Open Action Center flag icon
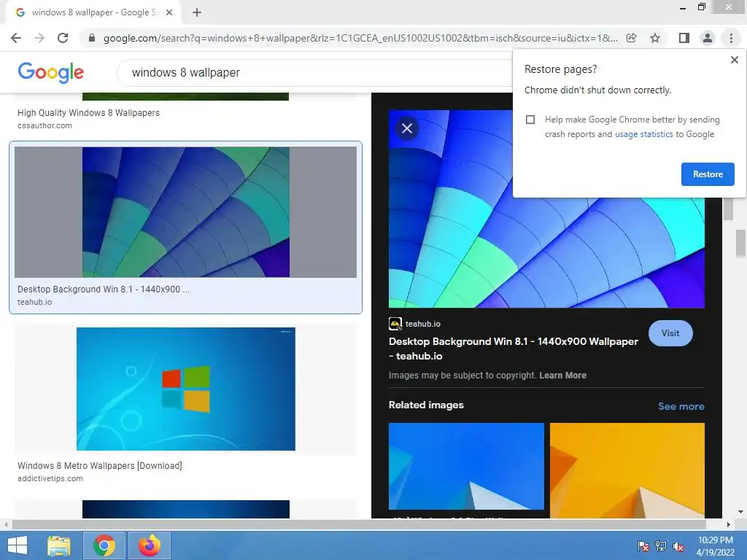Image resolution: width=747 pixels, height=560 pixels. pos(643,546)
